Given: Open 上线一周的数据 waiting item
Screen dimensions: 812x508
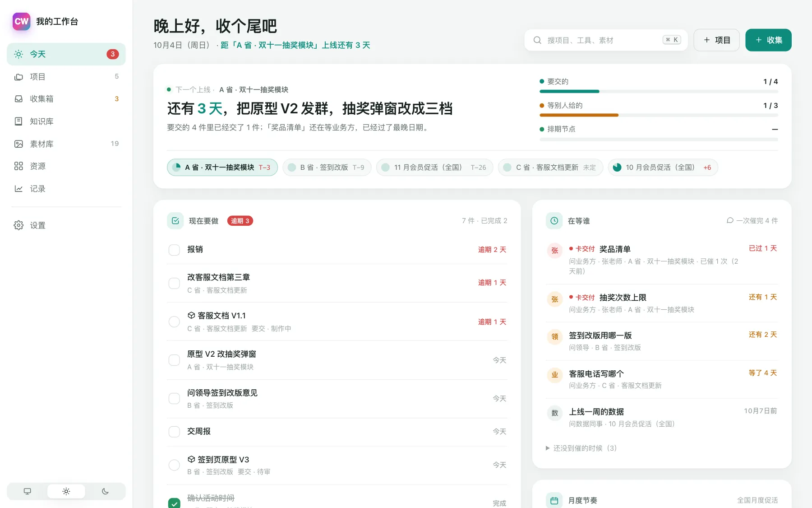Looking at the screenshot, I should 662,417.
